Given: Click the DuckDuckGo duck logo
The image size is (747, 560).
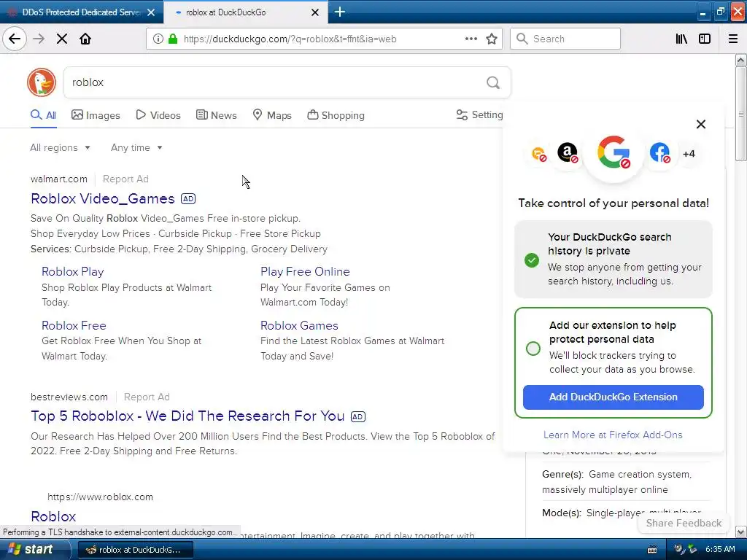Looking at the screenshot, I should (x=42, y=82).
